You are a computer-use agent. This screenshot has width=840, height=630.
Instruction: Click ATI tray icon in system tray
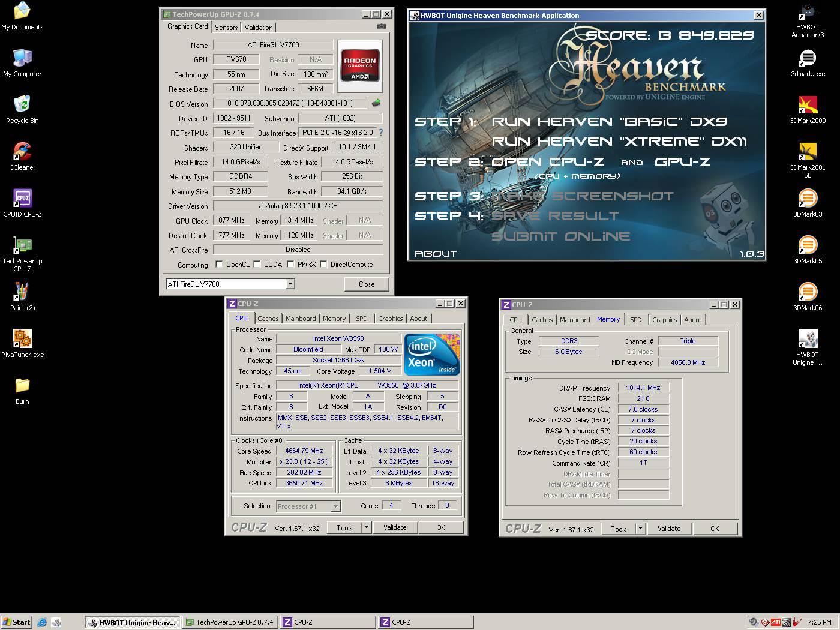pos(776,622)
